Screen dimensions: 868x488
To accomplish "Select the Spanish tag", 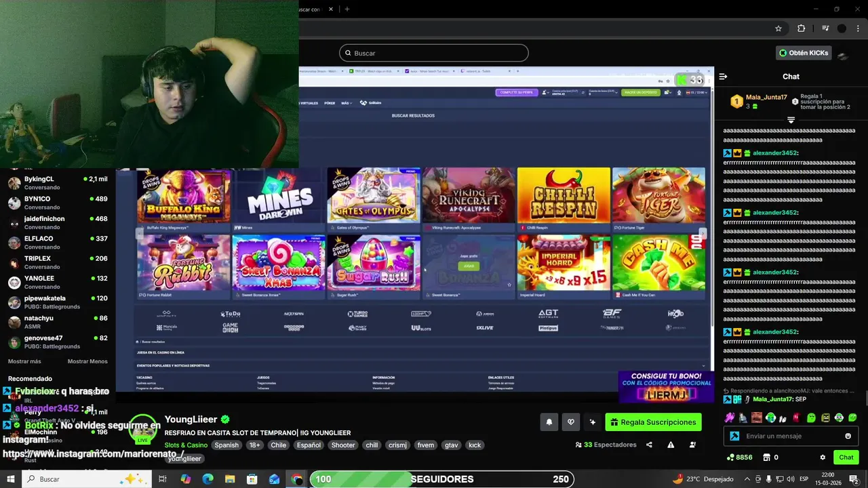I will click(x=226, y=445).
